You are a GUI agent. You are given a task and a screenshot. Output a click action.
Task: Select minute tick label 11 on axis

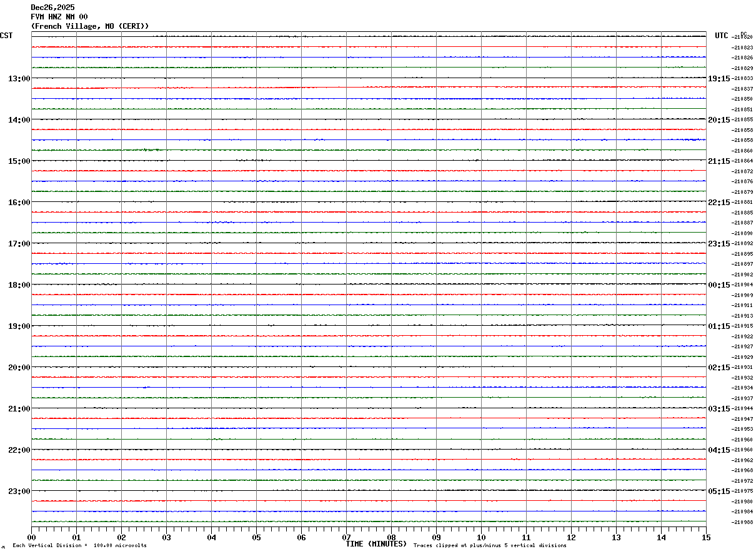[x=526, y=537]
